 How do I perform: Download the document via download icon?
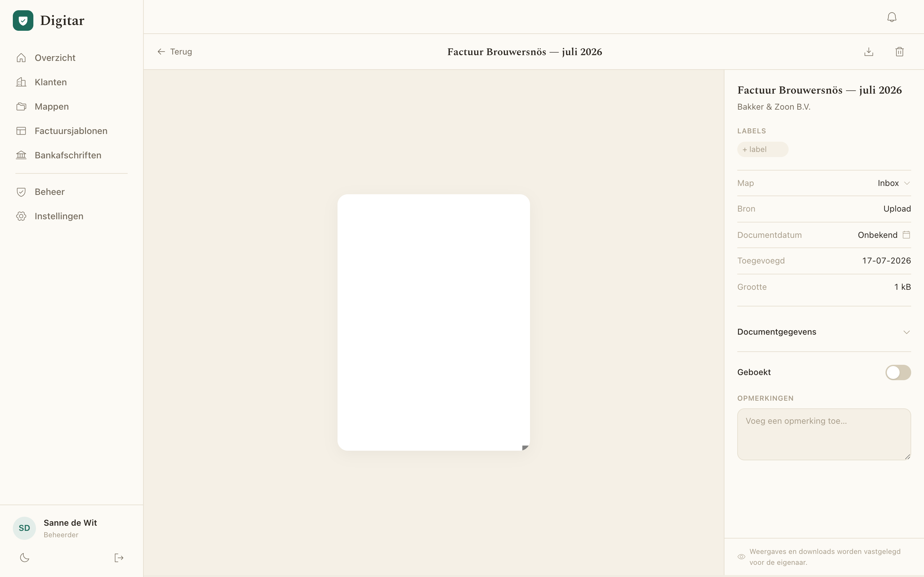click(868, 52)
